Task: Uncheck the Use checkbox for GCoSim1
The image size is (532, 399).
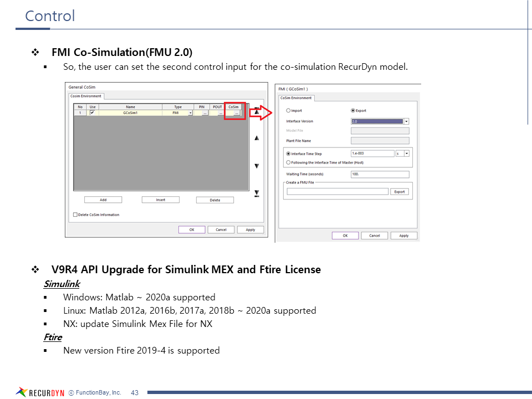Action: (93, 112)
